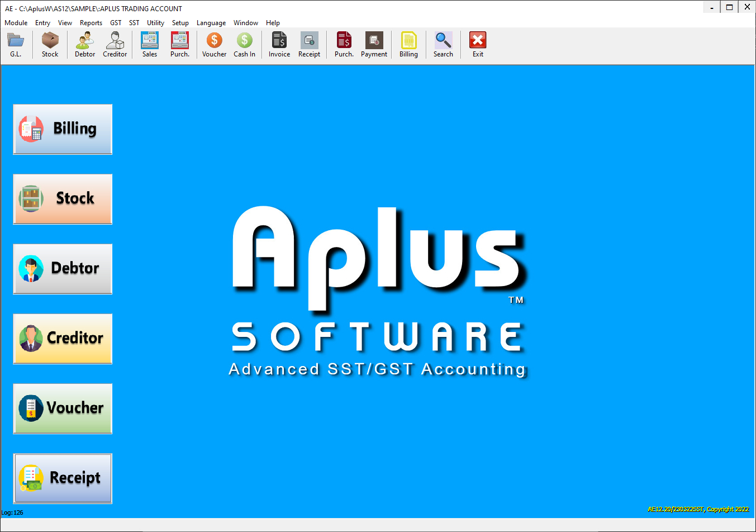756x532 pixels.
Task: Open the G.L. module icon
Action: tap(15, 44)
